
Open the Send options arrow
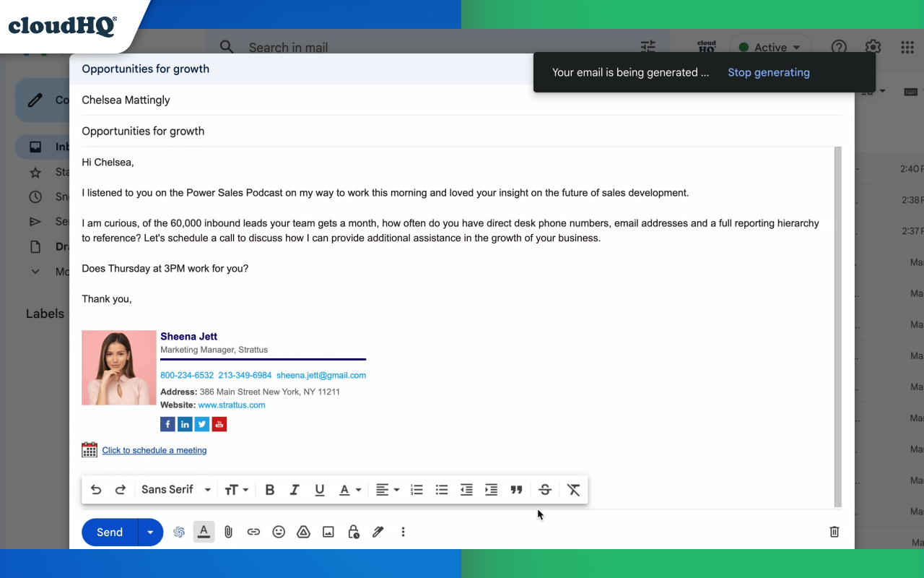[150, 532]
